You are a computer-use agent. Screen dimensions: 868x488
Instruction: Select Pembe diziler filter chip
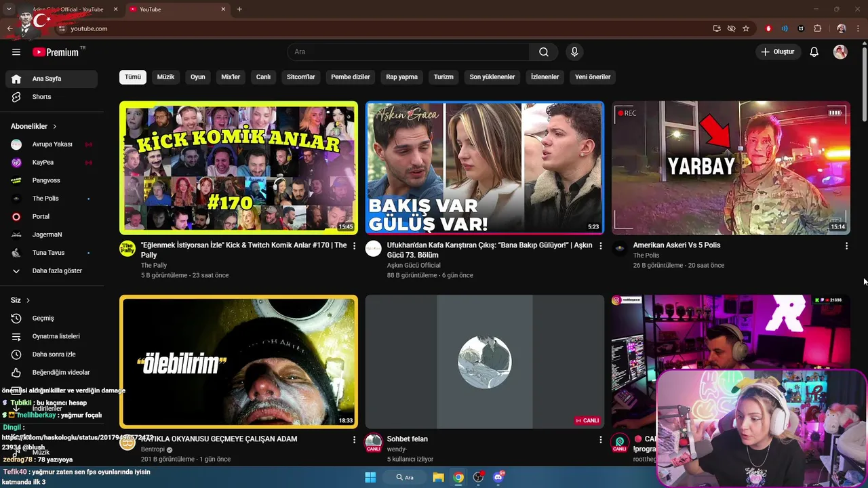pos(351,77)
